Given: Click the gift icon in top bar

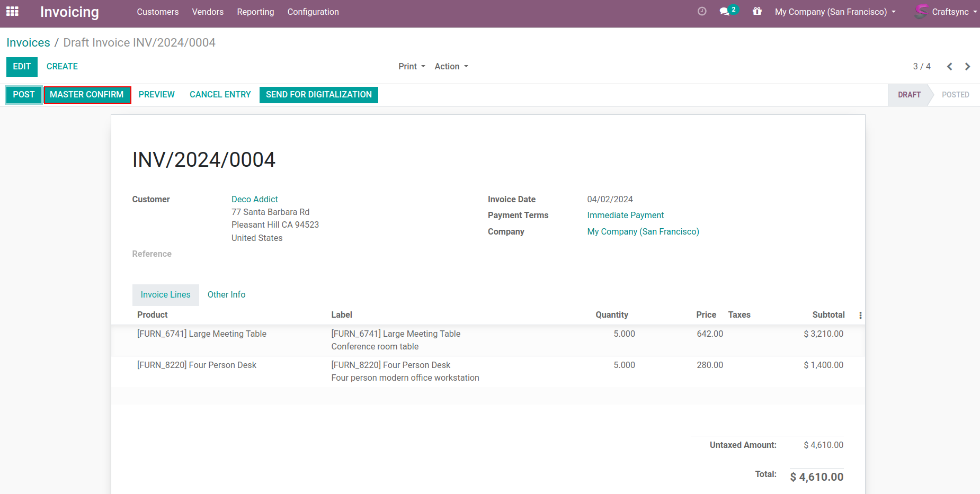Looking at the screenshot, I should click(757, 11).
